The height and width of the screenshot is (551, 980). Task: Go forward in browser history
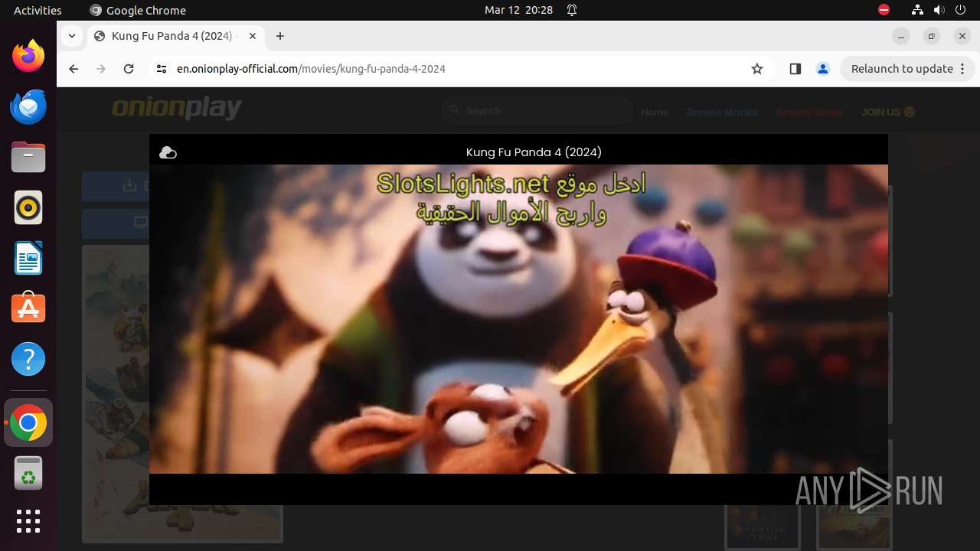[101, 69]
